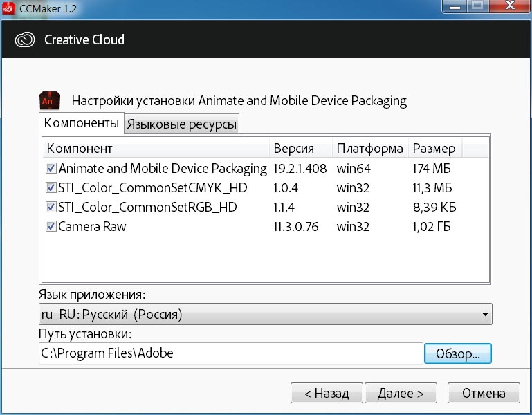Click the Размер column header
532x415 pixels.
pyautogui.click(x=435, y=148)
